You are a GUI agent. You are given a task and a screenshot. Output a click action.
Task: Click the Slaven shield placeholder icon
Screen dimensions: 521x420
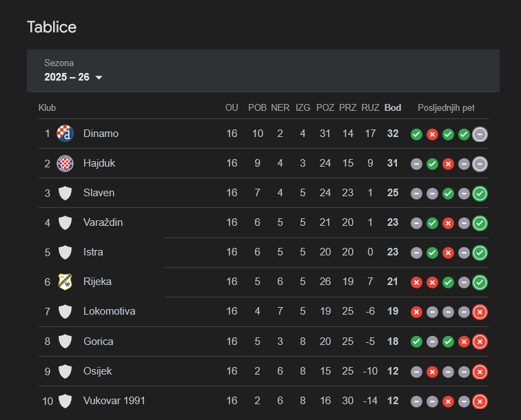tap(65, 193)
